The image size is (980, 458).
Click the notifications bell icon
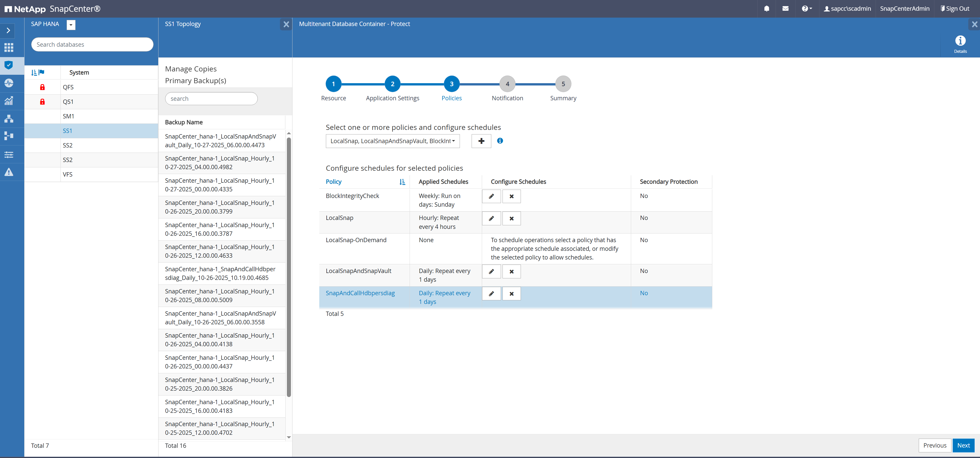767,8
